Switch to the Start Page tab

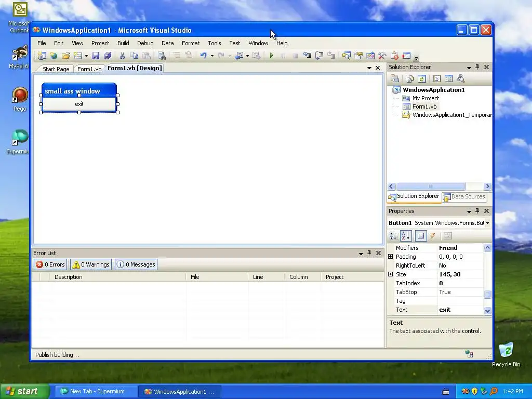(56, 69)
